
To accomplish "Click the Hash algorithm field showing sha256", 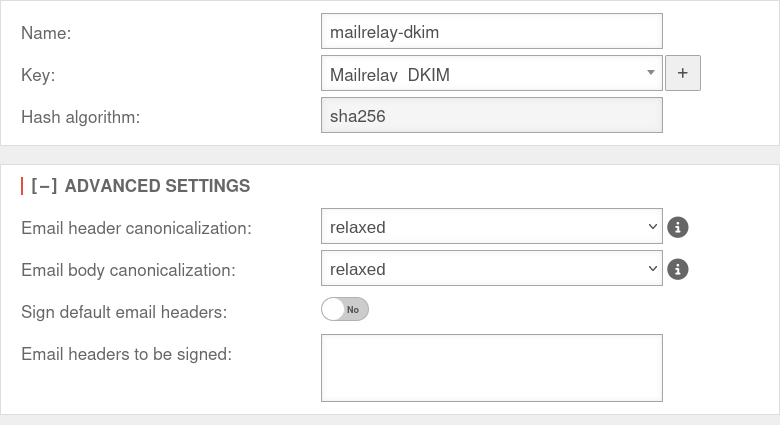I will (491, 115).
